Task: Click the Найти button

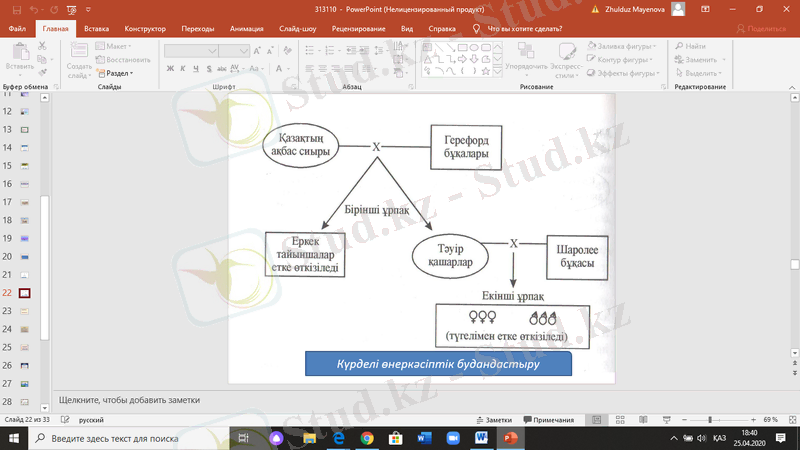Action: (x=690, y=46)
